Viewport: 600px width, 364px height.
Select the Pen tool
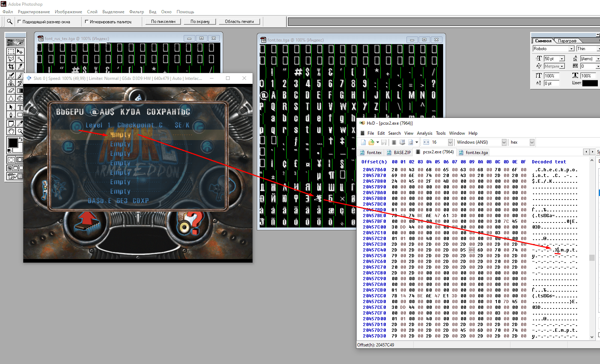[11, 115]
